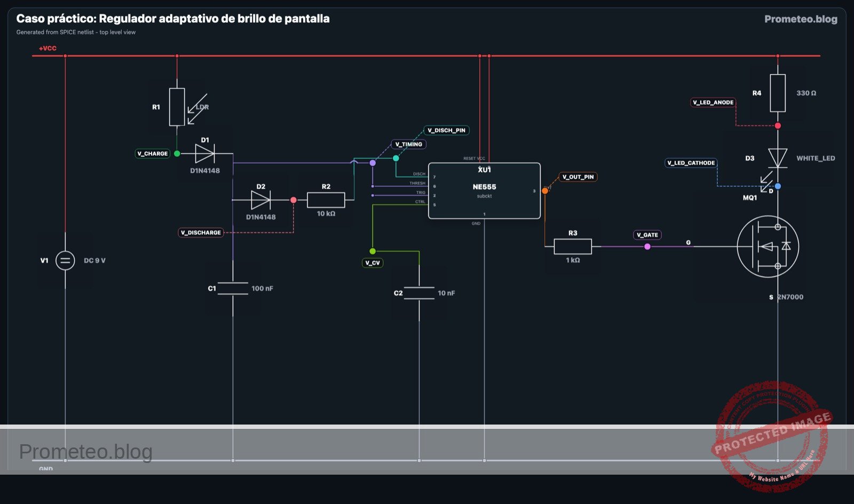Click the V_CHARGE net label
The image size is (854, 504).
coord(153,154)
